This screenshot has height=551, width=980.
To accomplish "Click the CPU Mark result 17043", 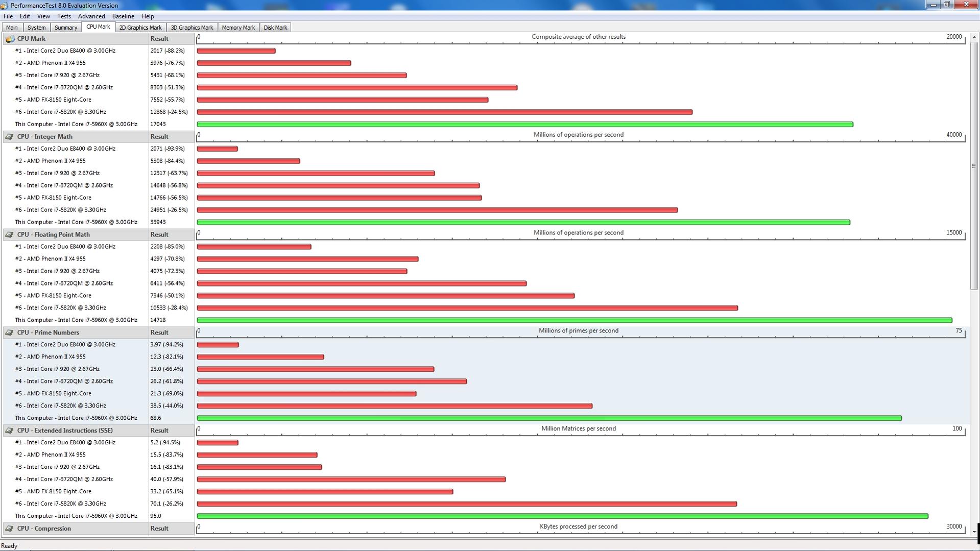I will coord(158,125).
